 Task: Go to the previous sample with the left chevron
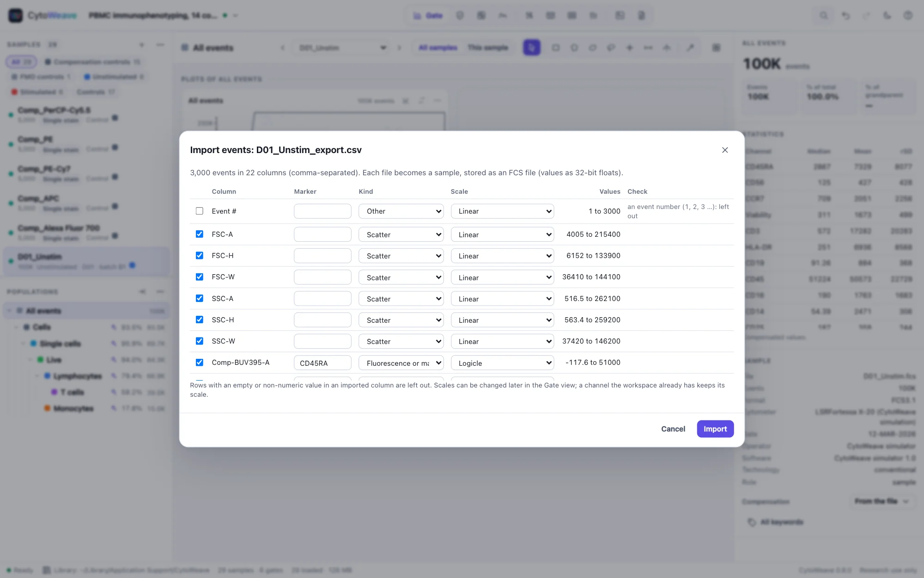coord(283,48)
